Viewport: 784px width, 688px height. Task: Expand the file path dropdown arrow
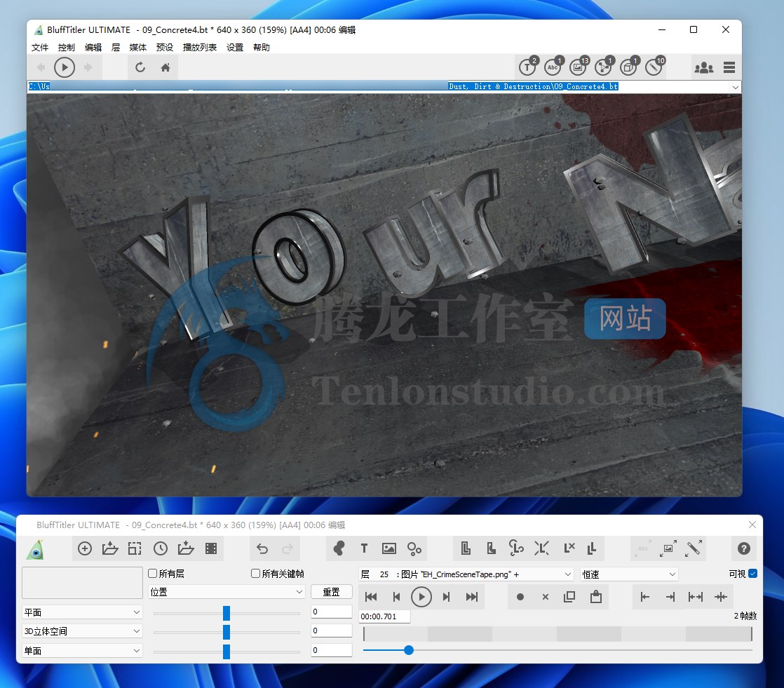click(736, 87)
